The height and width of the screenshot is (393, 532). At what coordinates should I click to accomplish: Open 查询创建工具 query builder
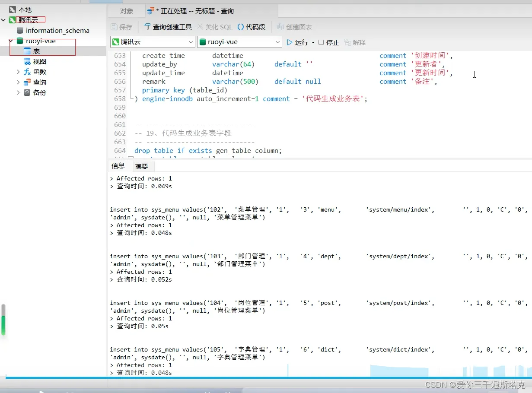click(x=168, y=27)
